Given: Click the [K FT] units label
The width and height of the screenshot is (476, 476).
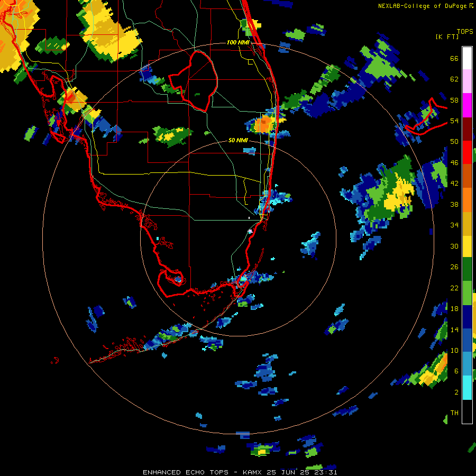Looking at the screenshot, I should [x=447, y=36].
